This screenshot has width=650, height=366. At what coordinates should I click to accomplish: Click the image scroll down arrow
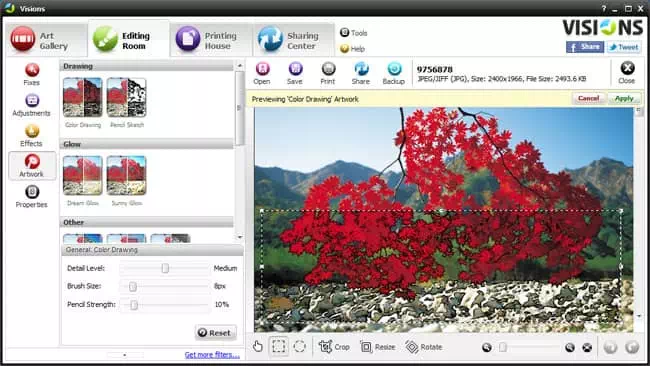(639, 316)
